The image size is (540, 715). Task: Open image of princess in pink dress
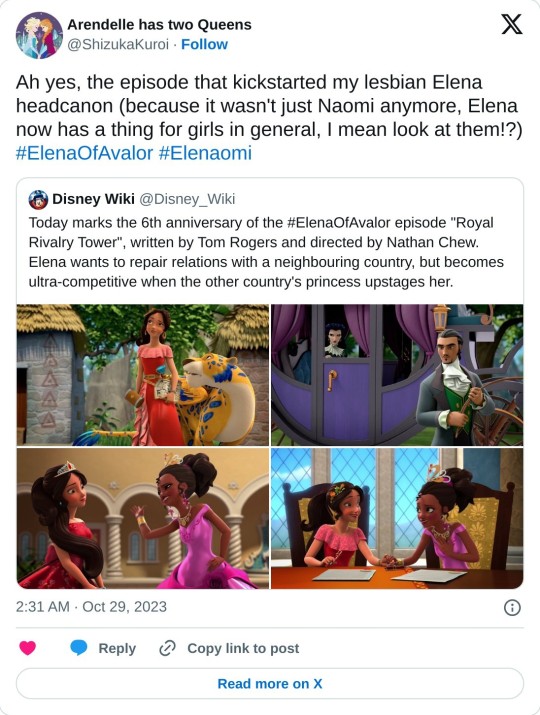tap(143, 518)
